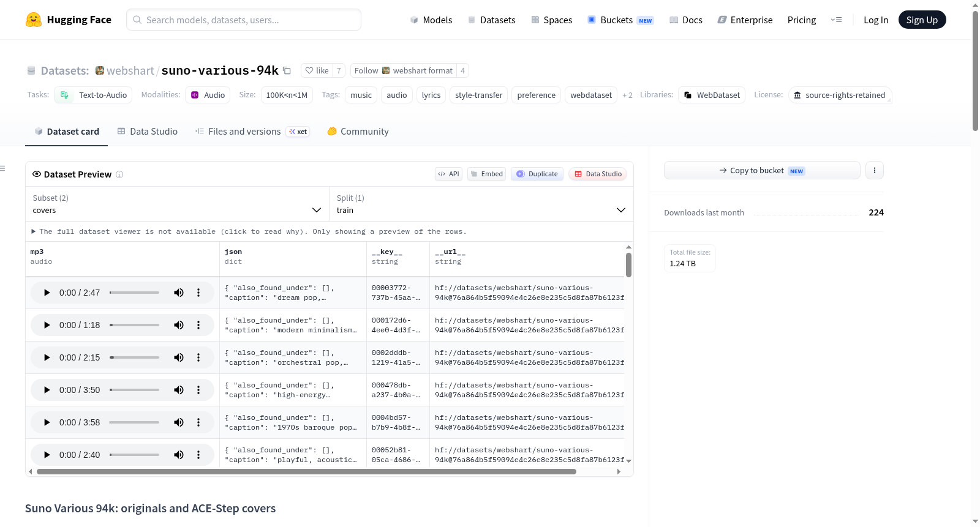Open the Split train dropdown

click(481, 204)
